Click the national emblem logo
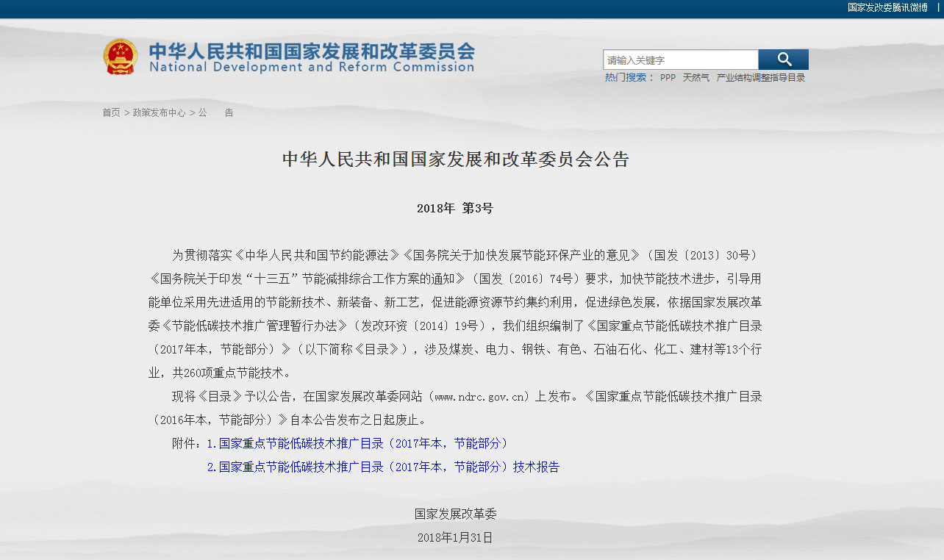The height and width of the screenshot is (560, 944). pos(120,57)
